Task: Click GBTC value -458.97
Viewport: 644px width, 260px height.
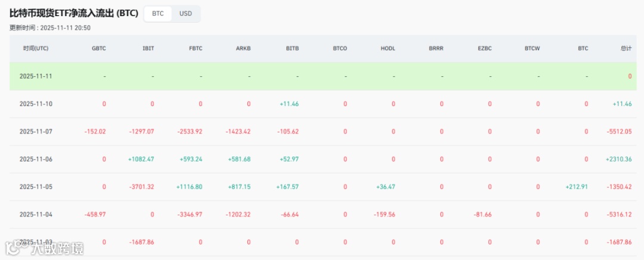Action: [95, 215]
